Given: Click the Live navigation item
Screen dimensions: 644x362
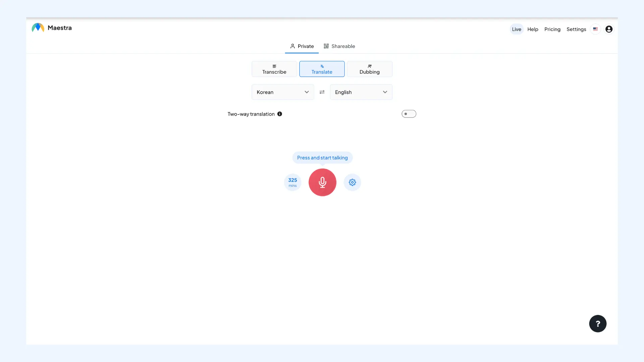Looking at the screenshot, I should click(x=517, y=29).
